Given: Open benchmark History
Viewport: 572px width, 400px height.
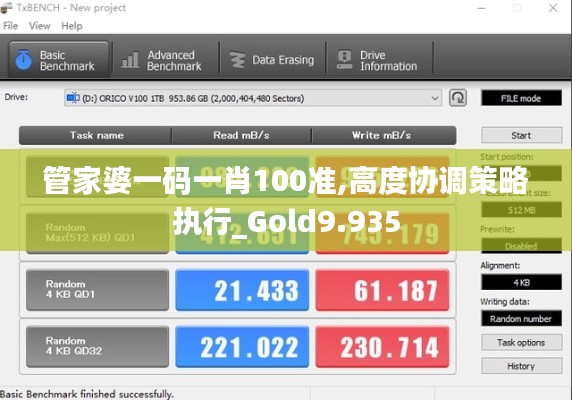Looking at the screenshot, I should click(521, 366).
